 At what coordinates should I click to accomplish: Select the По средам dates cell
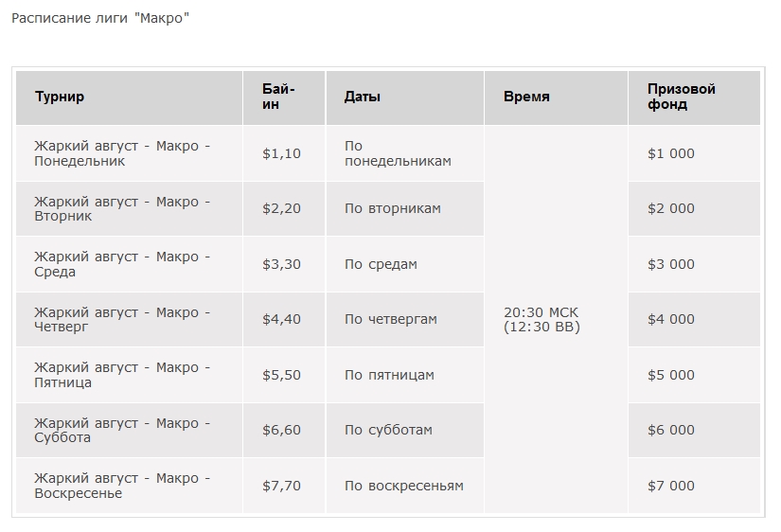(x=405, y=264)
